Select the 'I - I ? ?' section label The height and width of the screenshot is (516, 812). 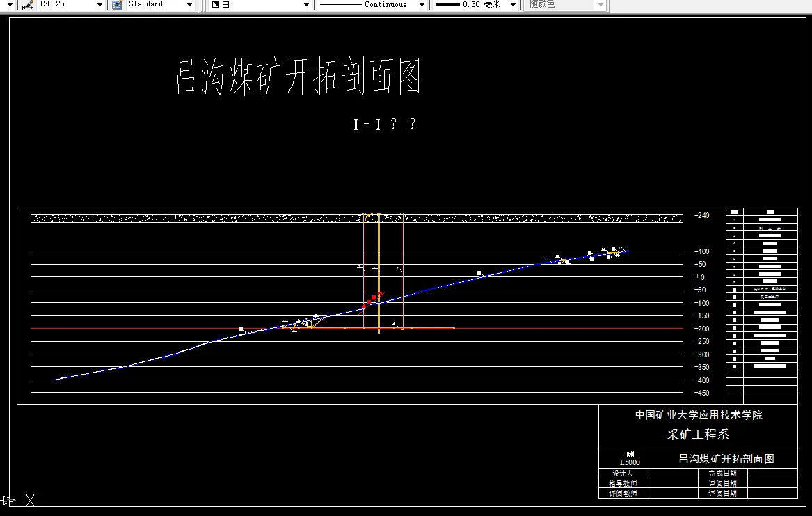click(384, 124)
